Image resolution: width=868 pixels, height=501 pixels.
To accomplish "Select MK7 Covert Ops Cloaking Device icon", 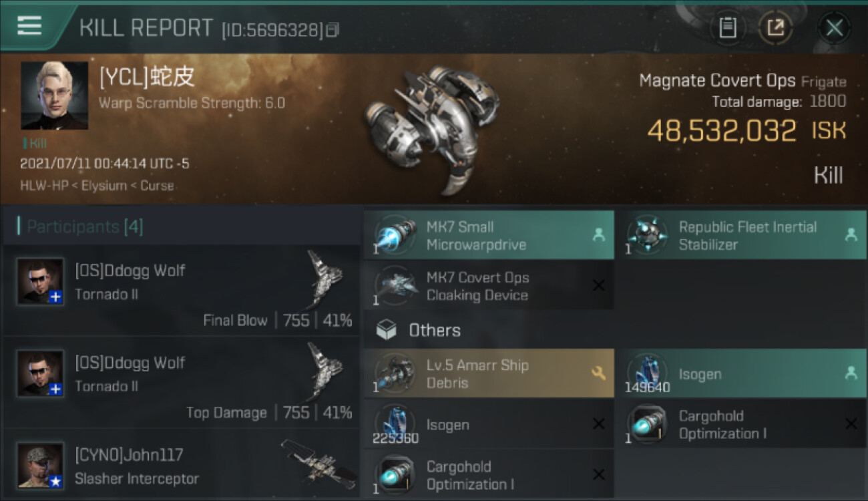I will pos(395,286).
